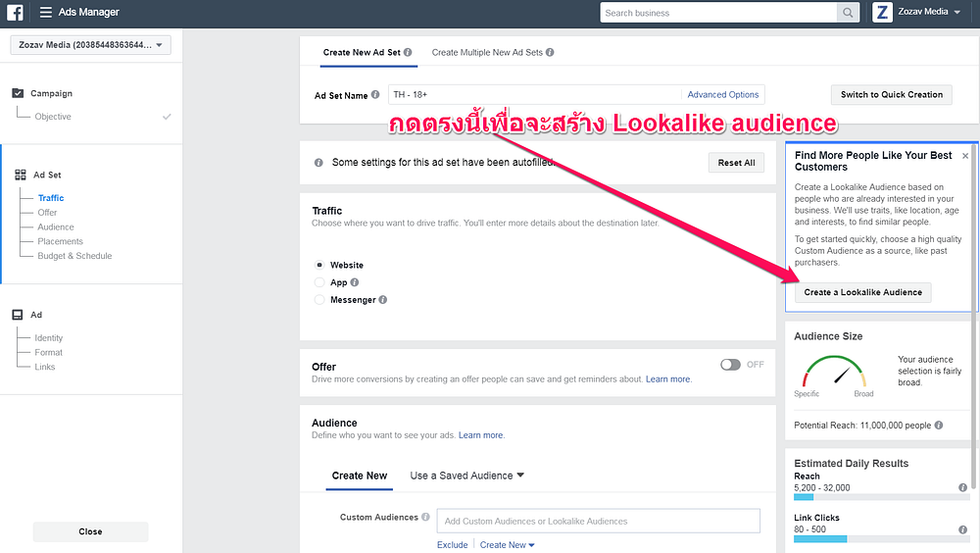Screen dimensions: 980x553
Task: Click the Custom Audiences input field
Action: (598, 521)
